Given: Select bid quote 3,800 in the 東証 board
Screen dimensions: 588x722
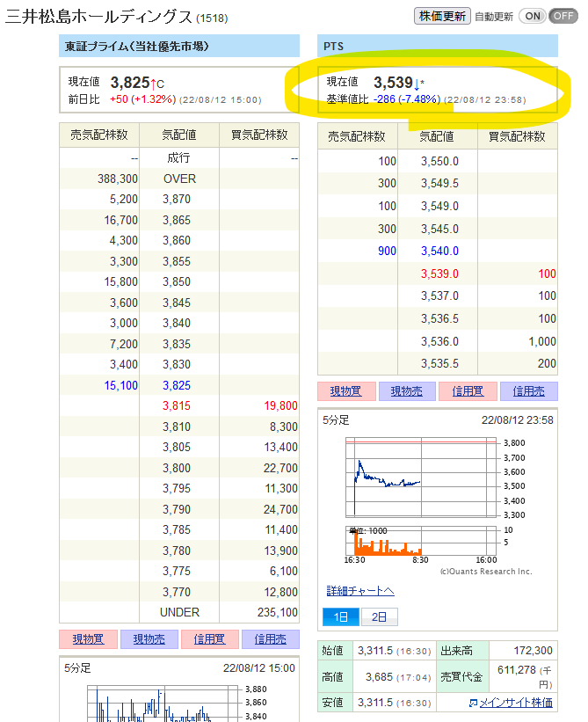Looking at the screenshot, I should 177,468.
